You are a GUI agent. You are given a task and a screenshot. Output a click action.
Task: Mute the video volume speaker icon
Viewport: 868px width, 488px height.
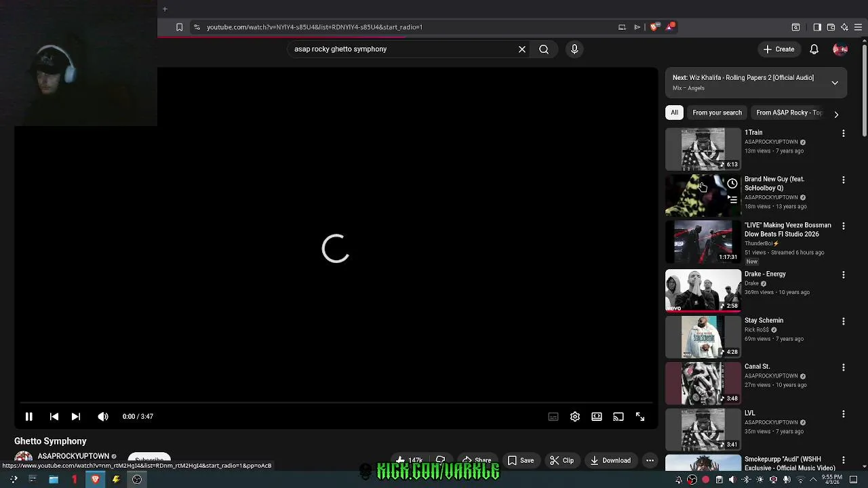pyautogui.click(x=103, y=417)
